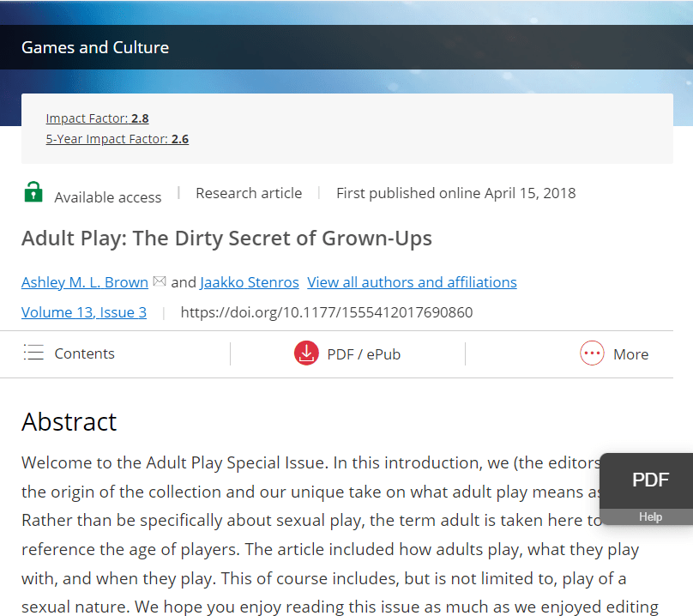Image resolution: width=693 pixels, height=616 pixels.
Task: Open author Jaakko Stenros's profile
Action: tap(250, 282)
